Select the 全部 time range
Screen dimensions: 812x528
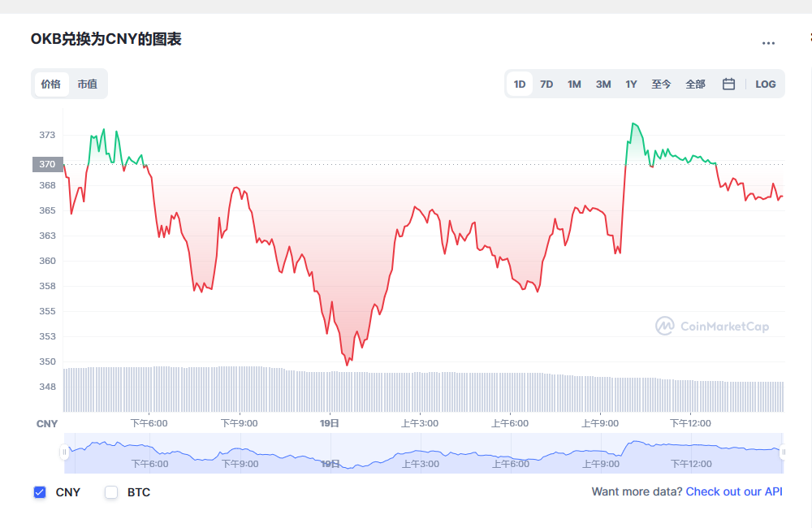[696, 84]
